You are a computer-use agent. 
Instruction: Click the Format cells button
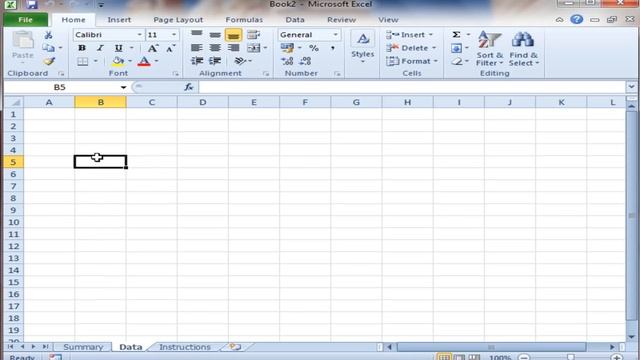(x=412, y=61)
